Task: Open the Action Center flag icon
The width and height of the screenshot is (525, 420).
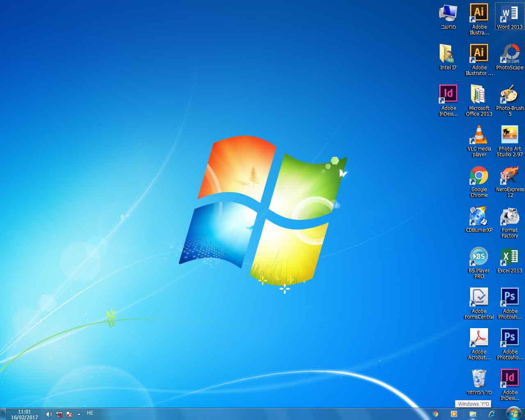Action: click(x=69, y=414)
